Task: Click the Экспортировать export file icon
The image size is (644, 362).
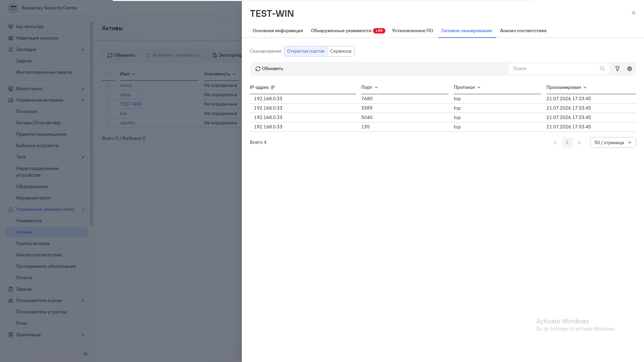Action: pyautogui.click(x=215, y=55)
